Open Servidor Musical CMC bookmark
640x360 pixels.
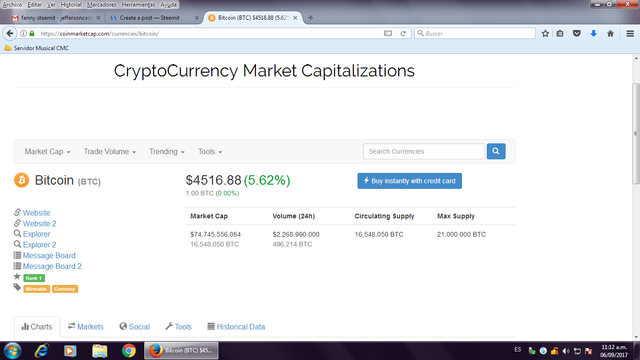36,48
